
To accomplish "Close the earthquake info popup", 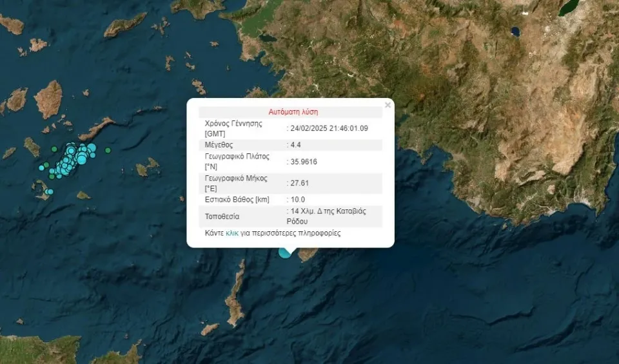I will 388,104.
